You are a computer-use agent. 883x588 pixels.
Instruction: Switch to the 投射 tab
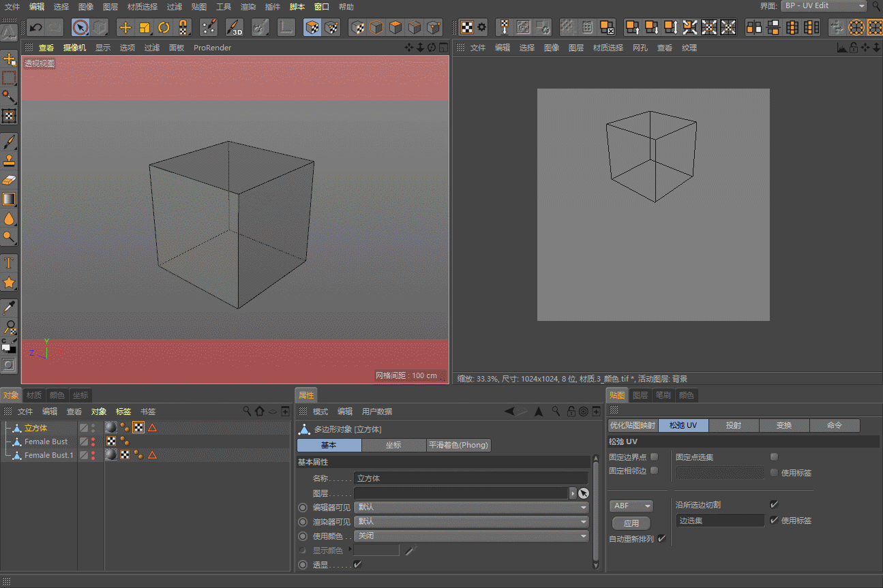(734, 425)
